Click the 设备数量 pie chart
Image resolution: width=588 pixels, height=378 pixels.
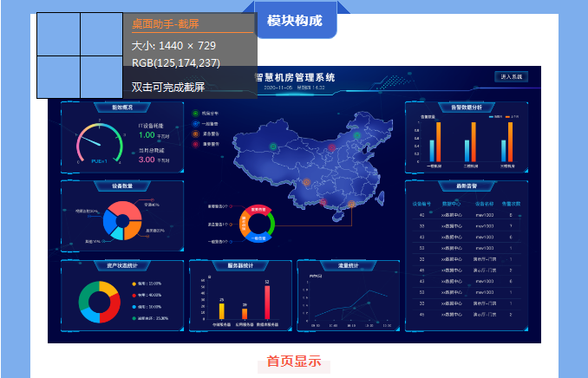point(121,220)
